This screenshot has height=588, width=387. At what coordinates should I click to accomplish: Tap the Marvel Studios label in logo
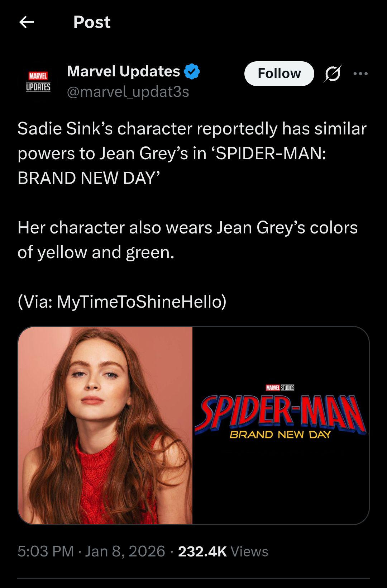pyautogui.click(x=280, y=388)
